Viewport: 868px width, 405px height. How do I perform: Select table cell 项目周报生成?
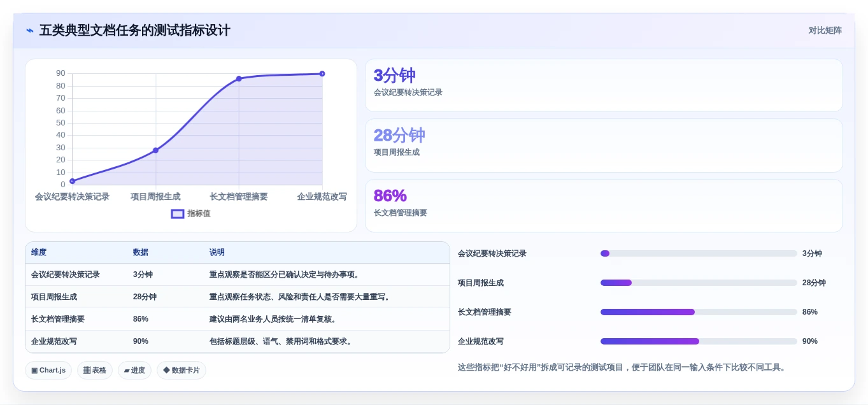54,297
